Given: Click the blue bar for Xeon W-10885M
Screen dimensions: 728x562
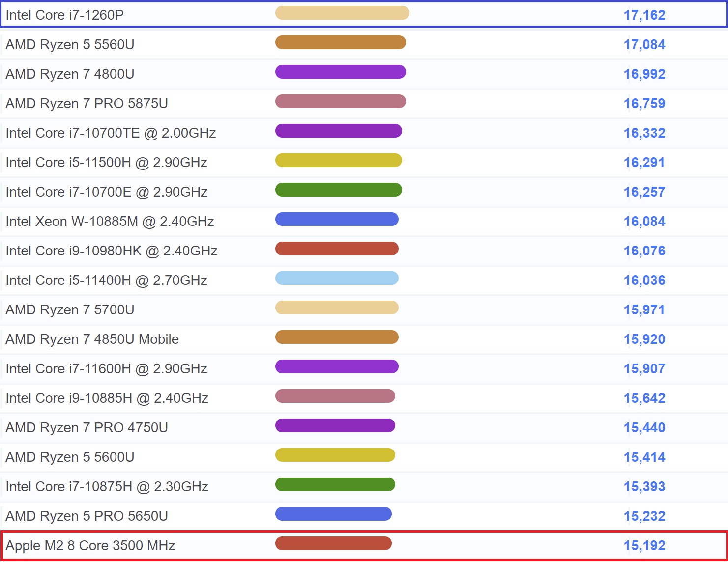Looking at the screenshot, I should point(337,219).
